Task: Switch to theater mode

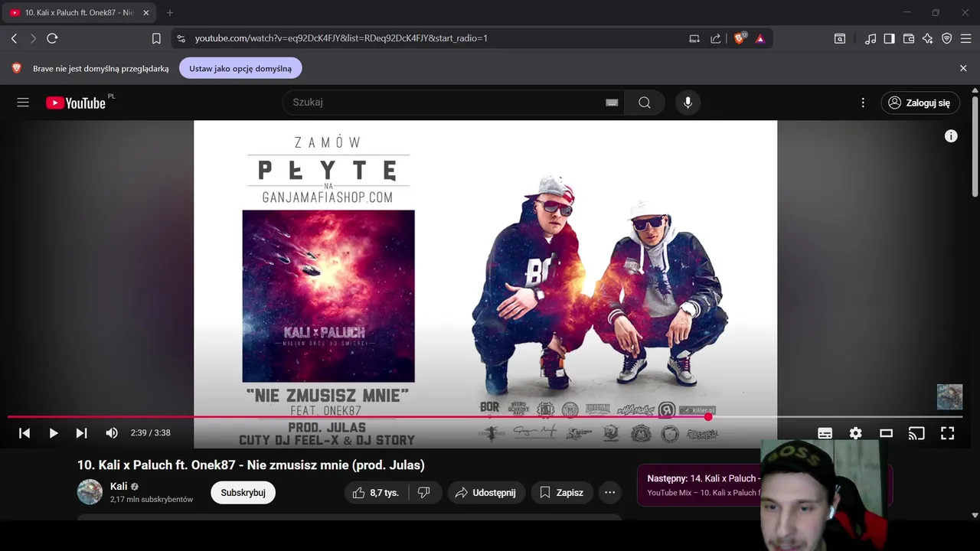Action: coord(886,433)
